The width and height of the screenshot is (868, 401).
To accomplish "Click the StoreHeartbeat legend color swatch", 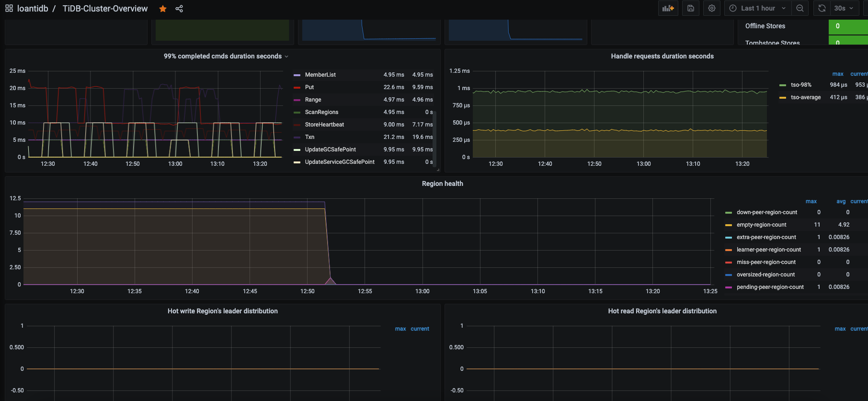I will 297,125.
